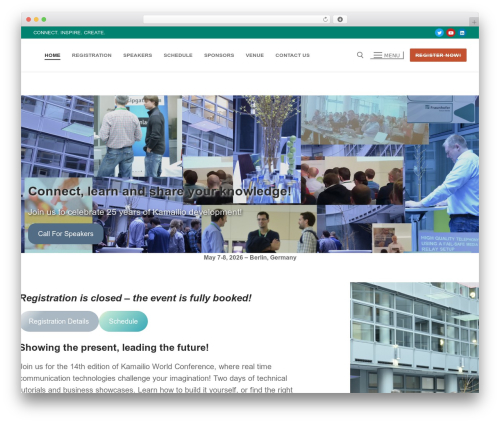The width and height of the screenshot is (500, 423).
Task: Open the YouTube social link
Action: pyautogui.click(x=451, y=33)
